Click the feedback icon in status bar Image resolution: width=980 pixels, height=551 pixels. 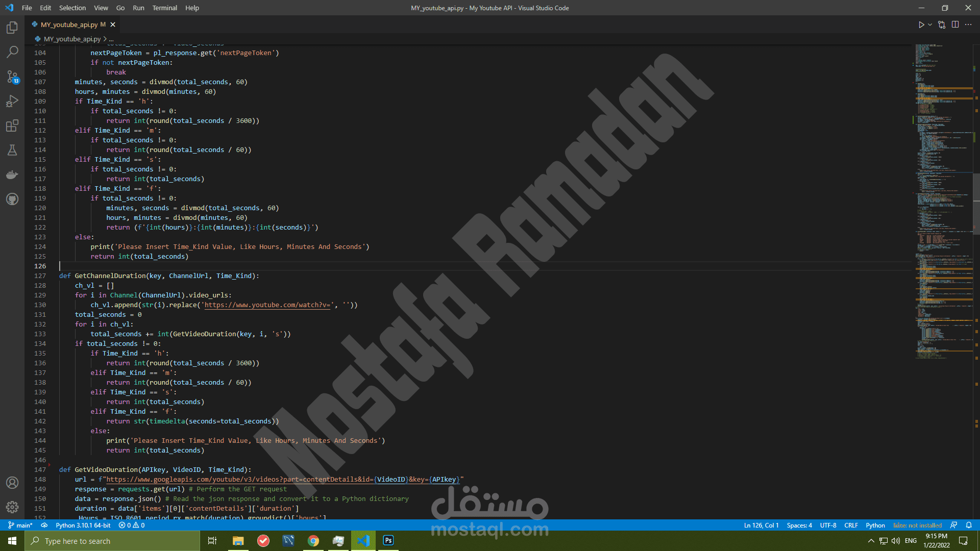tap(953, 525)
